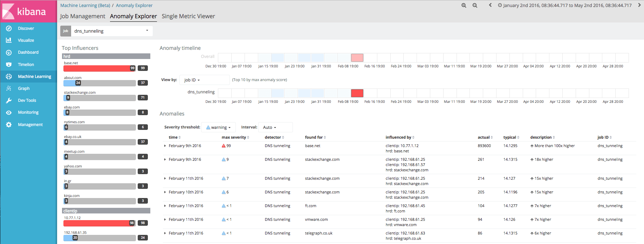The image size is (644, 244).
Task: Open Management gear icon
Action: coord(9,125)
